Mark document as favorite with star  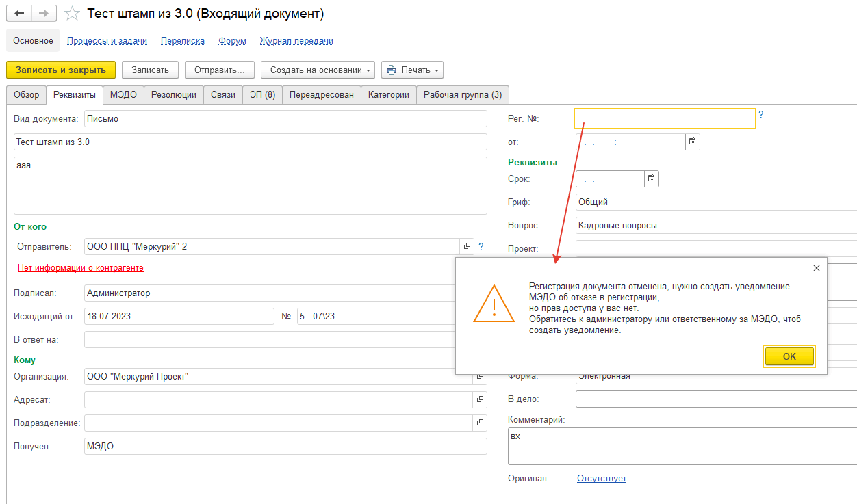click(72, 14)
